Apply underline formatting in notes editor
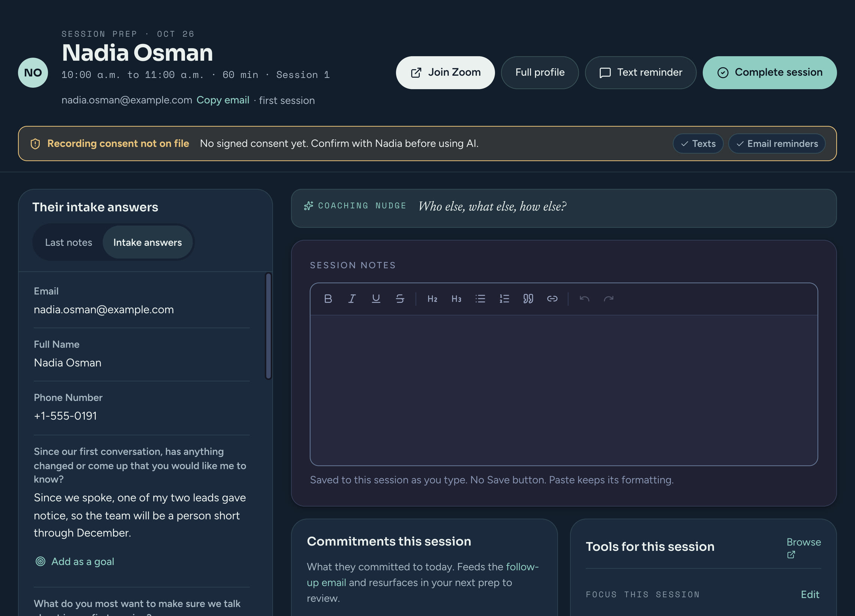Image resolution: width=855 pixels, height=616 pixels. (x=376, y=299)
